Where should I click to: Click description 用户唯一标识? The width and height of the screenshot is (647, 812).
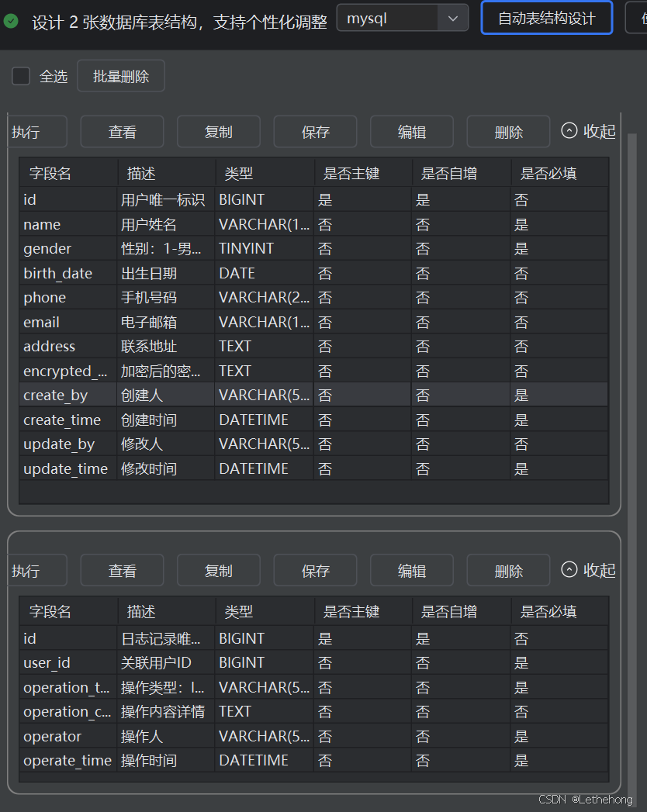point(163,200)
